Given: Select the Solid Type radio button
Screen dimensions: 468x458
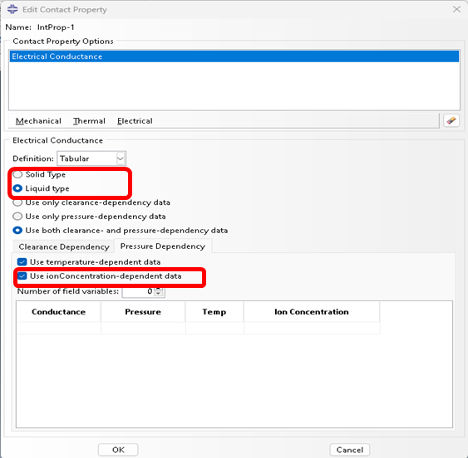Looking at the screenshot, I should click(18, 174).
